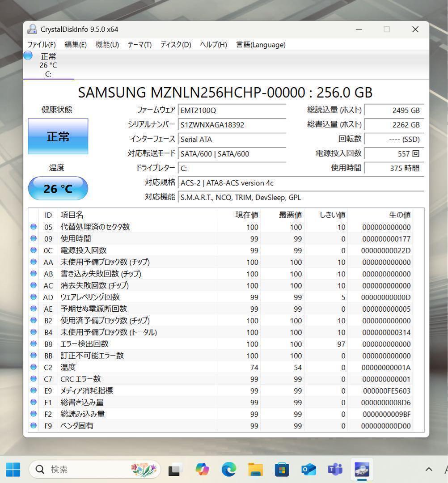Open Task View from the taskbar

(x=174, y=470)
